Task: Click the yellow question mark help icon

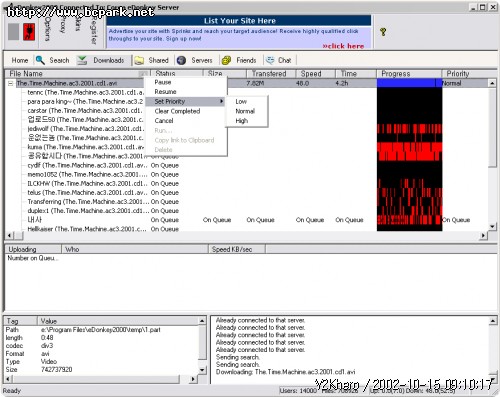Action: [x=383, y=32]
